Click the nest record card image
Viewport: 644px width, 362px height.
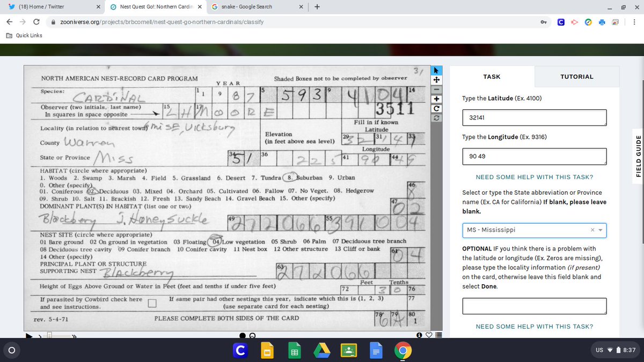click(x=228, y=198)
